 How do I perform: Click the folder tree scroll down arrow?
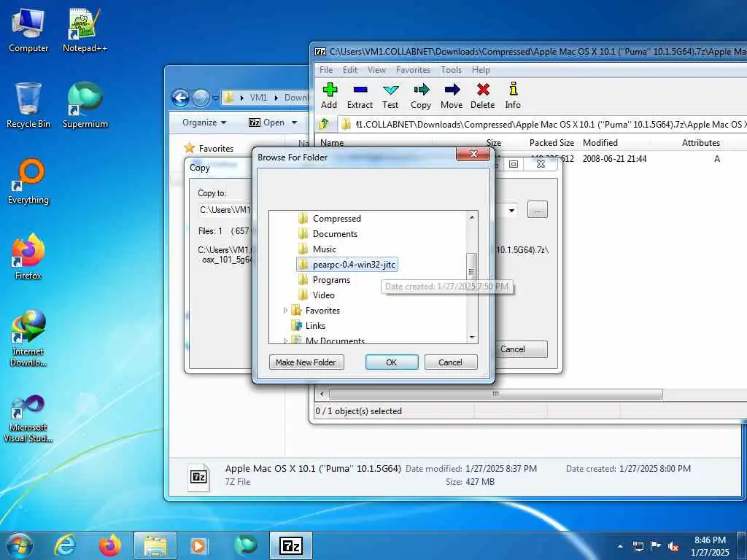472,337
